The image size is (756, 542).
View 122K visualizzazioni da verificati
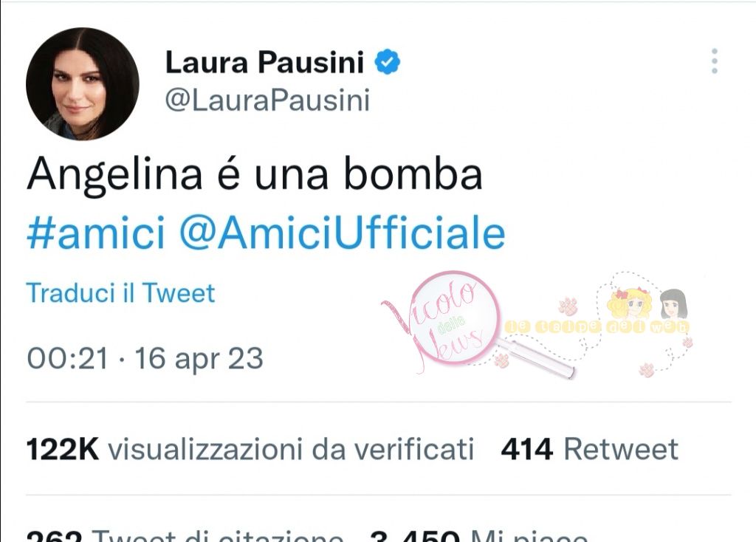250,450
